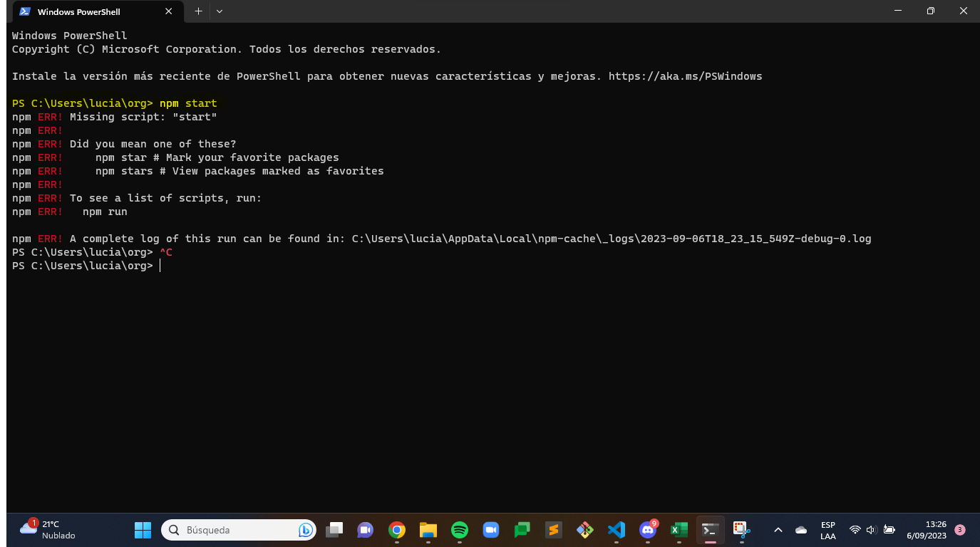Open File Explorer from taskbar
Image resolution: width=980 pixels, height=547 pixels.
click(x=428, y=530)
